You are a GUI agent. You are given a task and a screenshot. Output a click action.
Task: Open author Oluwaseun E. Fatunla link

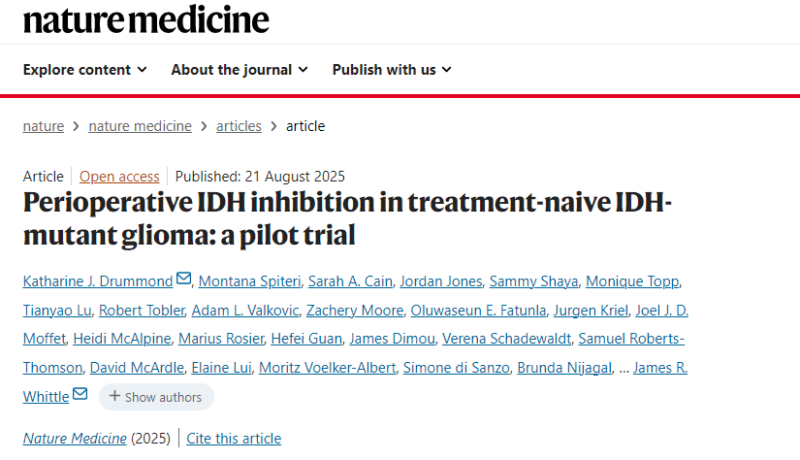479,310
